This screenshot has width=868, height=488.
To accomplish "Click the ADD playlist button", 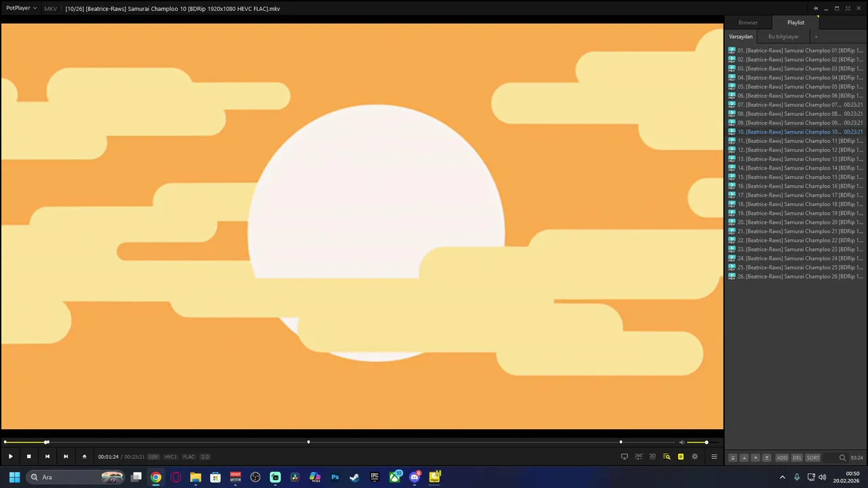I will (x=782, y=457).
